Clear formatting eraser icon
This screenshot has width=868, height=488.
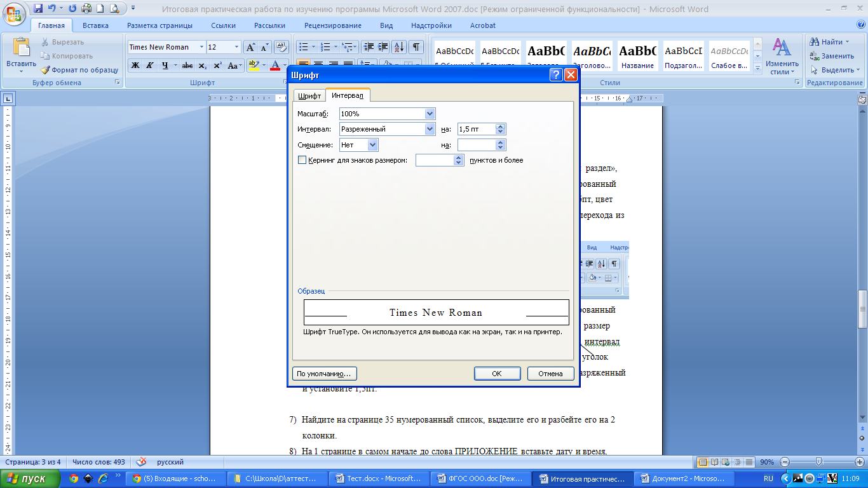(281, 47)
